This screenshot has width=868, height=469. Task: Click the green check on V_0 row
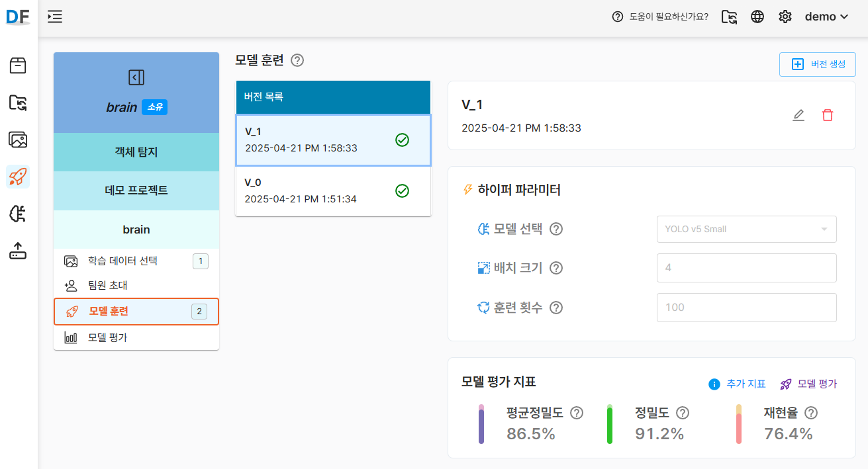click(x=402, y=191)
